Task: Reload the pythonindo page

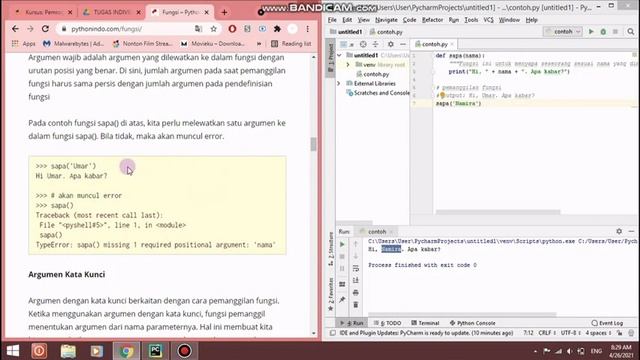Action: pyautogui.click(x=45, y=29)
